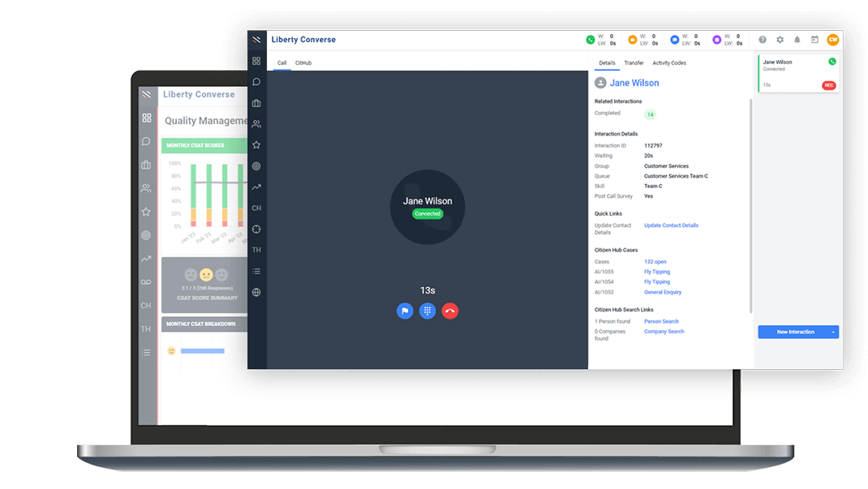Viewport: 868px width, 489px height.
Task: Flag the call using the blue flag icon
Action: click(x=405, y=311)
